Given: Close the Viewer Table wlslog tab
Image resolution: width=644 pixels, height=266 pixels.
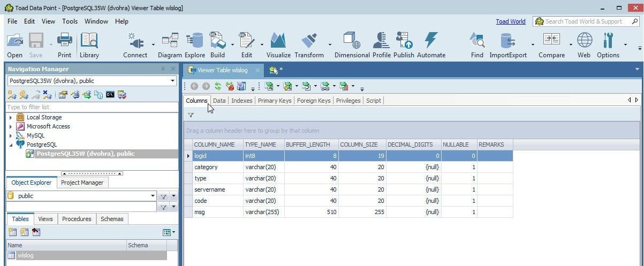Looking at the screenshot, I should (x=257, y=70).
